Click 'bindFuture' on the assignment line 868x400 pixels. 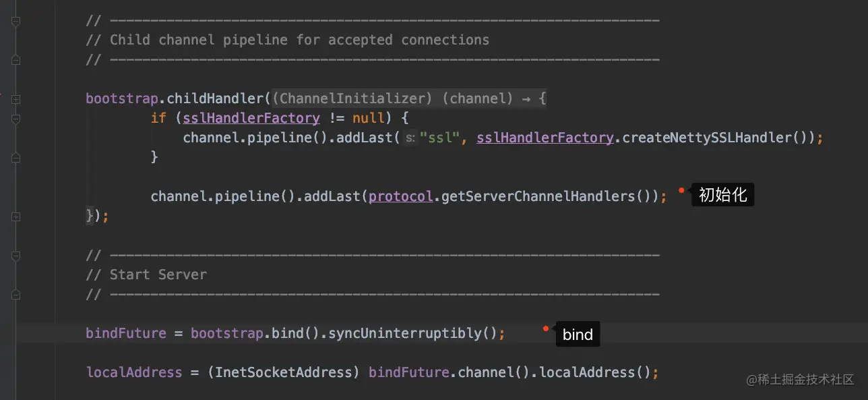[x=126, y=333]
